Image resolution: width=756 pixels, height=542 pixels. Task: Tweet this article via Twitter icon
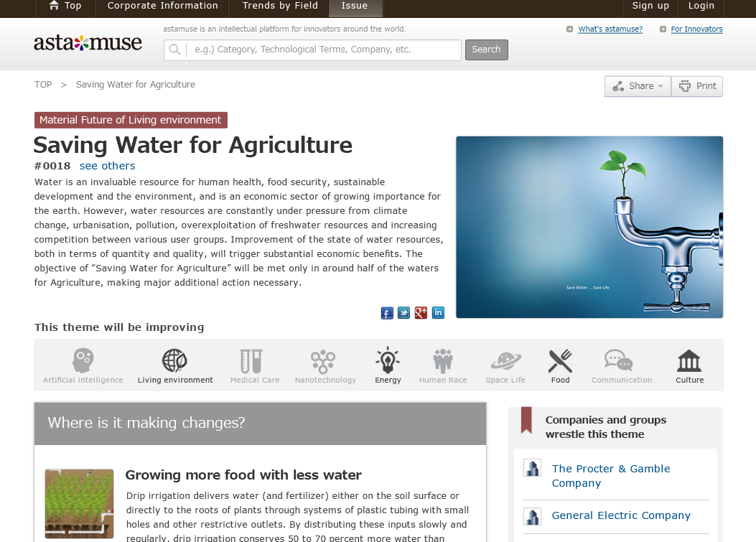[x=404, y=313]
